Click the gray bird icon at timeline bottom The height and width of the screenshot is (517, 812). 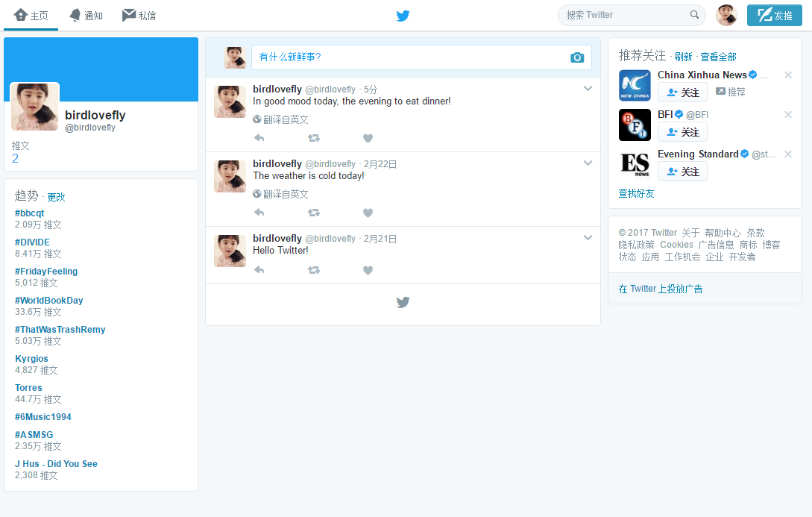403,302
